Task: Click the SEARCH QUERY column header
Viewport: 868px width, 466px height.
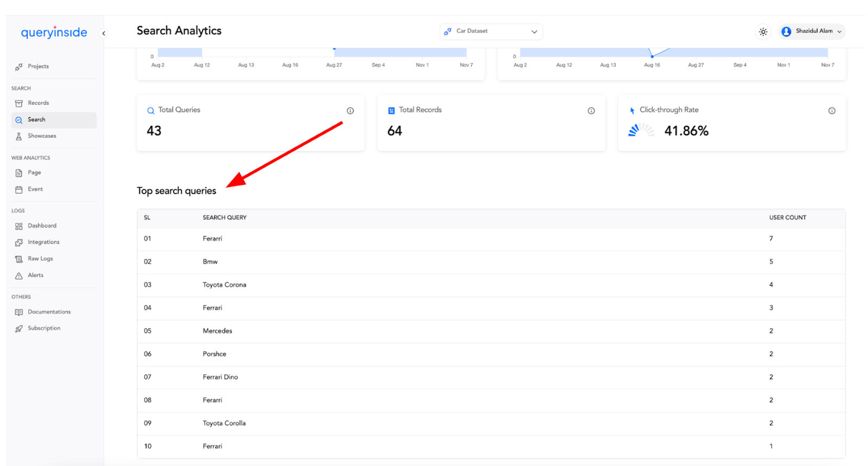Action: click(225, 218)
